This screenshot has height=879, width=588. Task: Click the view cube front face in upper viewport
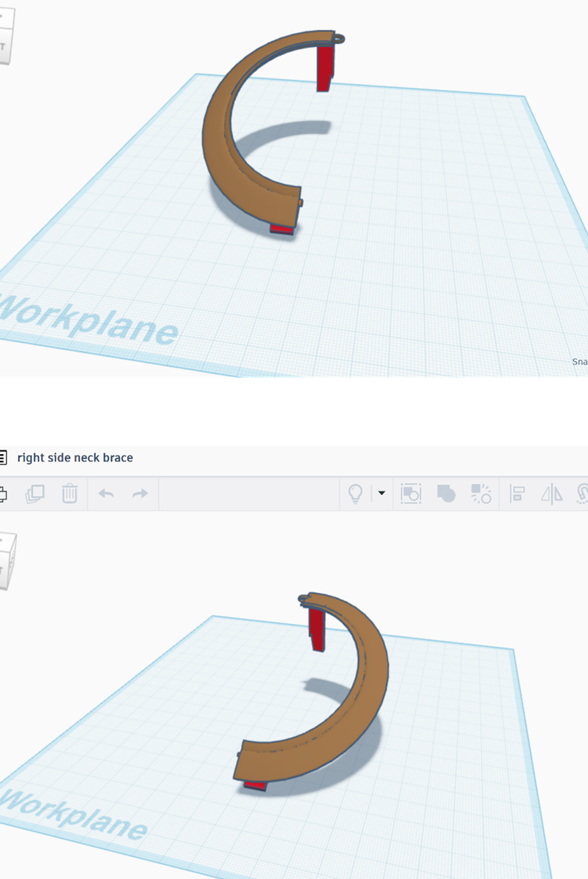[6, 45]
